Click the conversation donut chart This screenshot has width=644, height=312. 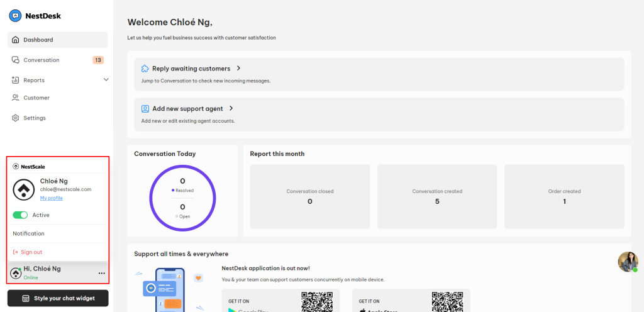coord(183,198)
